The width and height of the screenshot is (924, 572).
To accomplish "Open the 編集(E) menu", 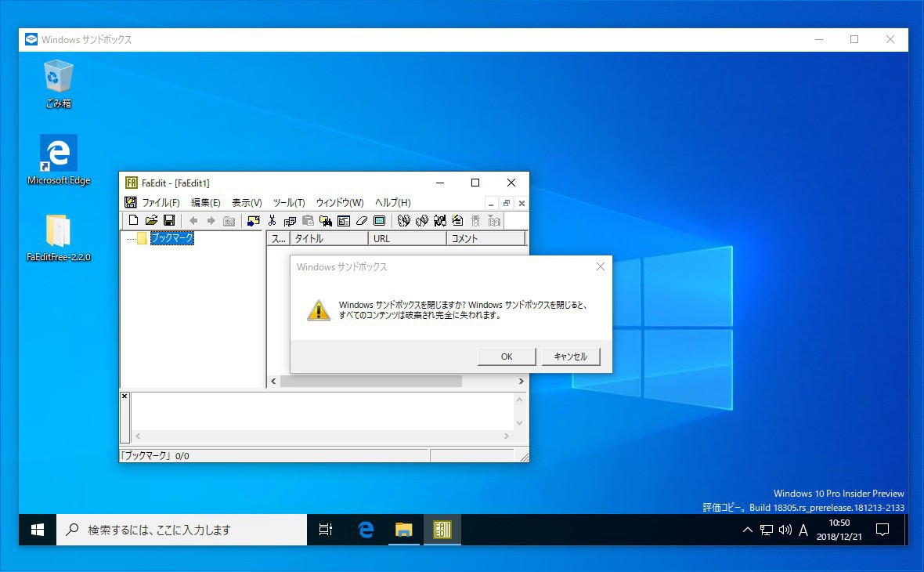I will pos(206,202).
